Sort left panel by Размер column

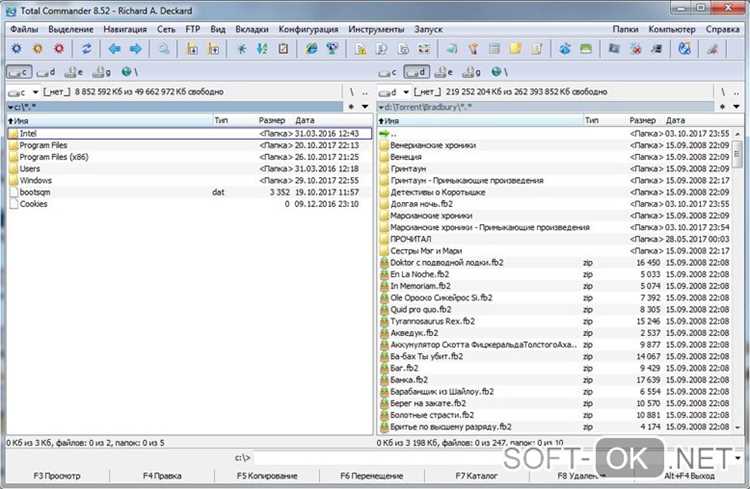pos(272,121)
